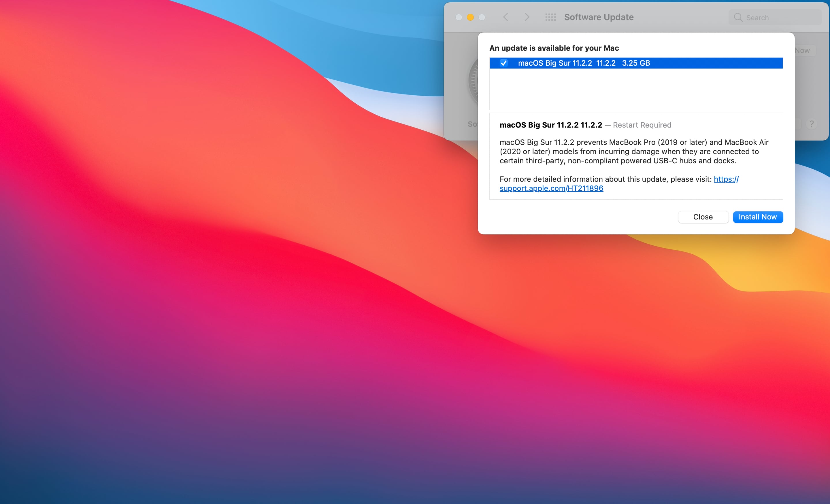Click the 'Restart Required' label

click(642, 125)
